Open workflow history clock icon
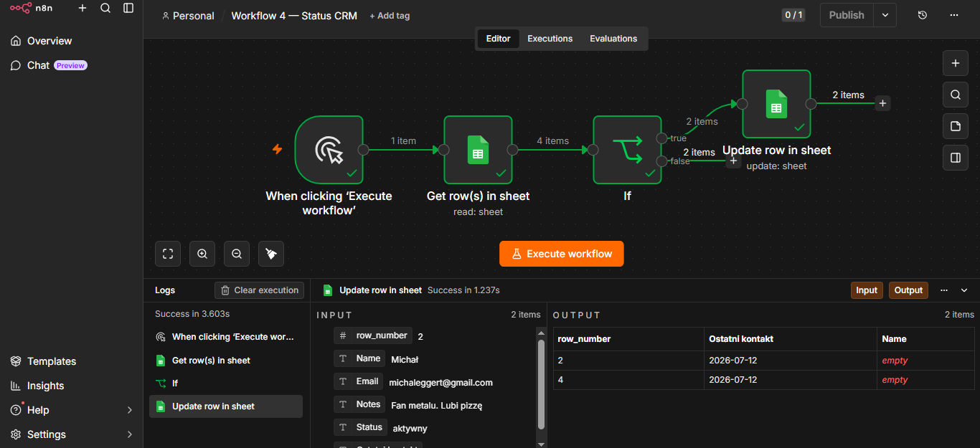The image size is (980, 448). coord(923,15)
